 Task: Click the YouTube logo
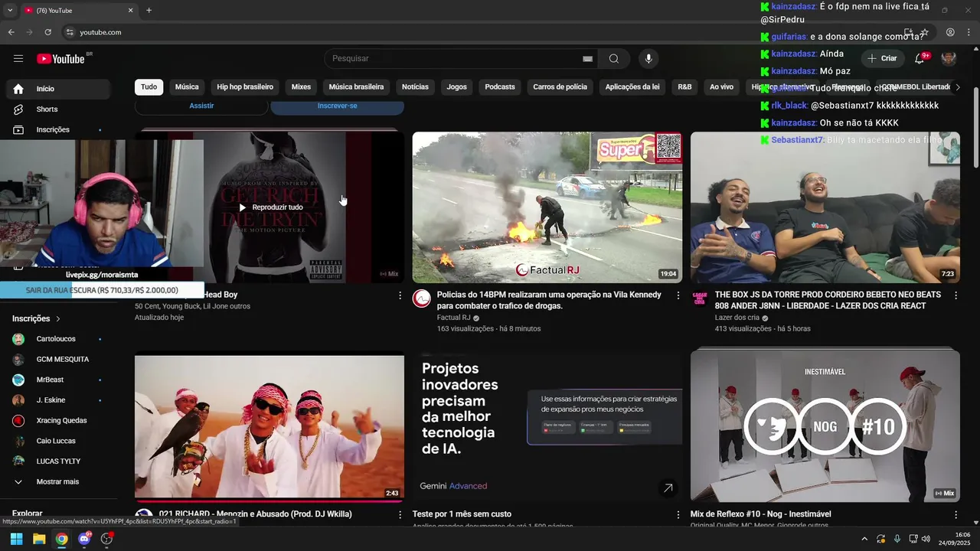click(60, 59)
